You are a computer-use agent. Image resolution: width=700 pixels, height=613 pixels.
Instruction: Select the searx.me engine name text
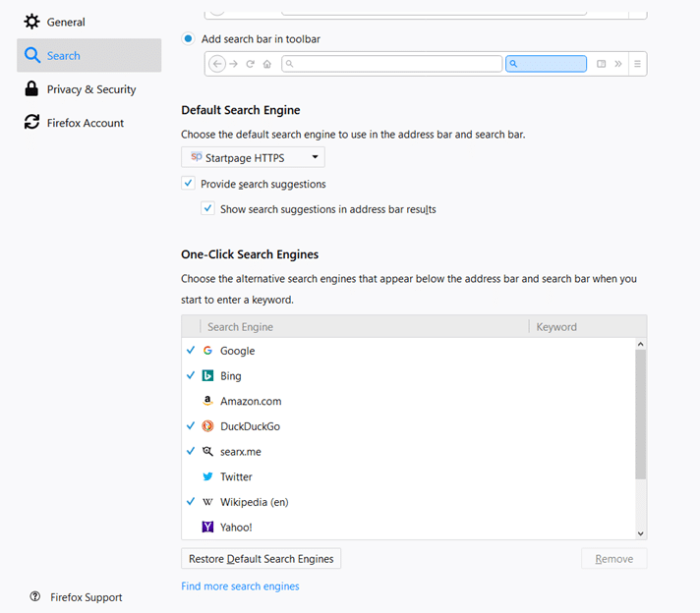(241, 452)
